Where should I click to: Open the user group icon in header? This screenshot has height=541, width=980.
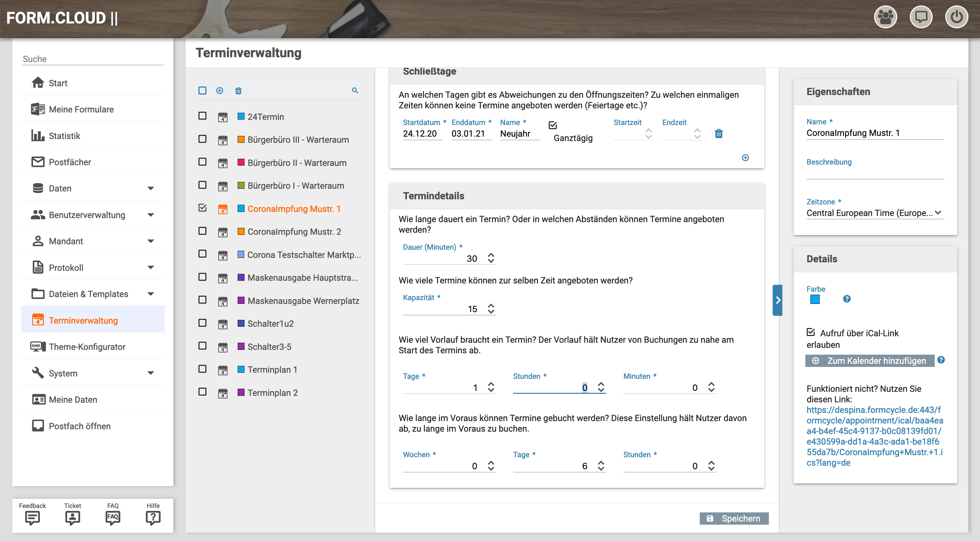click(885, 17)
